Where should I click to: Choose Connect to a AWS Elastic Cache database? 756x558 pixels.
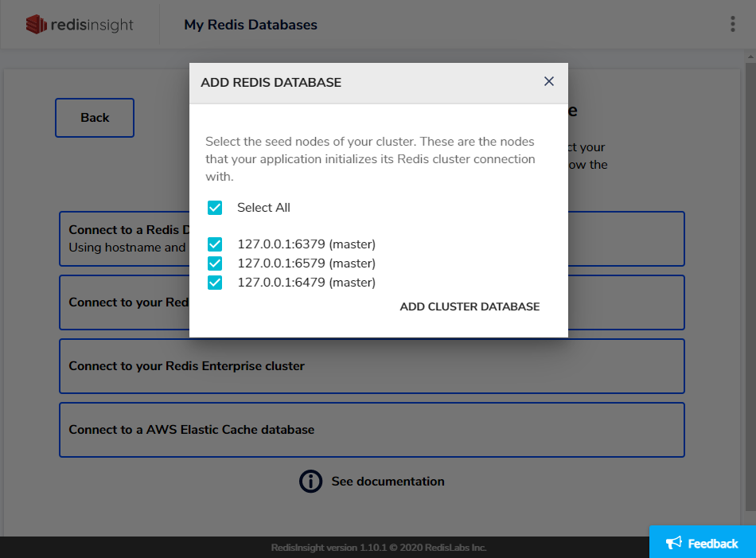click(x=372, y=430)
